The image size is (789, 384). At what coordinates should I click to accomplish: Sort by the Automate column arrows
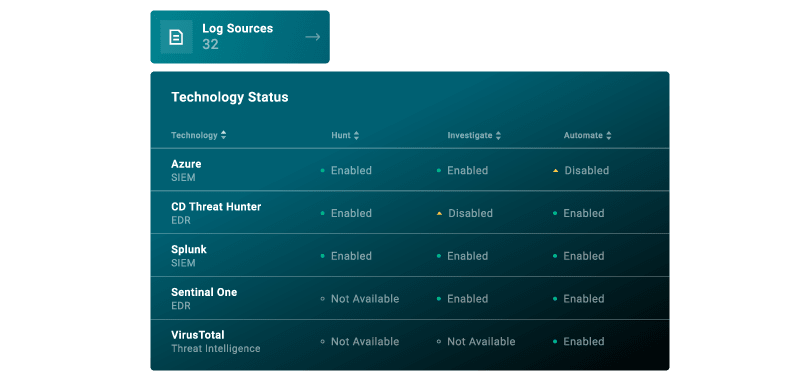click(x=608, y=135)
